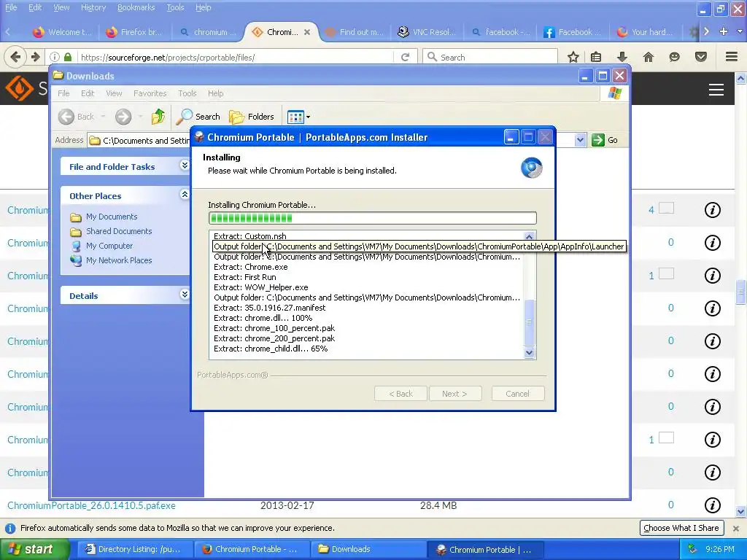Collapse File and Folder Tasks panel
Viewport: 747px width, 560px height.
pos(185,166)
